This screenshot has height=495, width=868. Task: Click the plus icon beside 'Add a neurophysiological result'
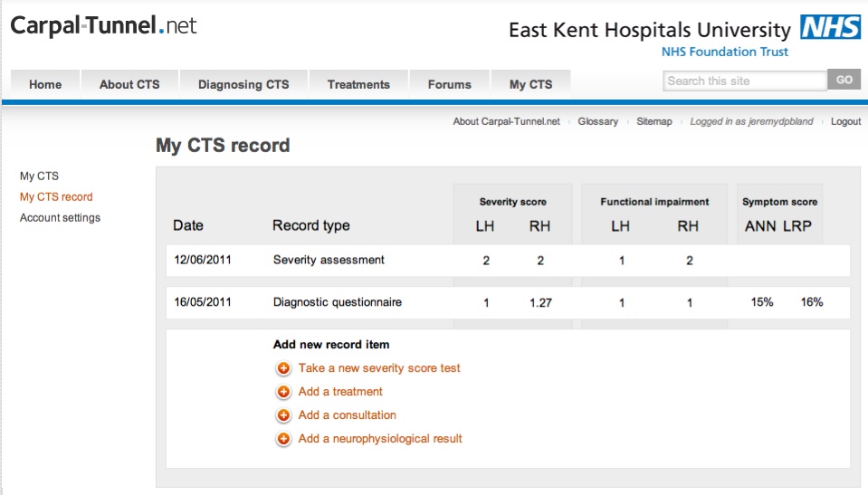[x=283, y=439]
